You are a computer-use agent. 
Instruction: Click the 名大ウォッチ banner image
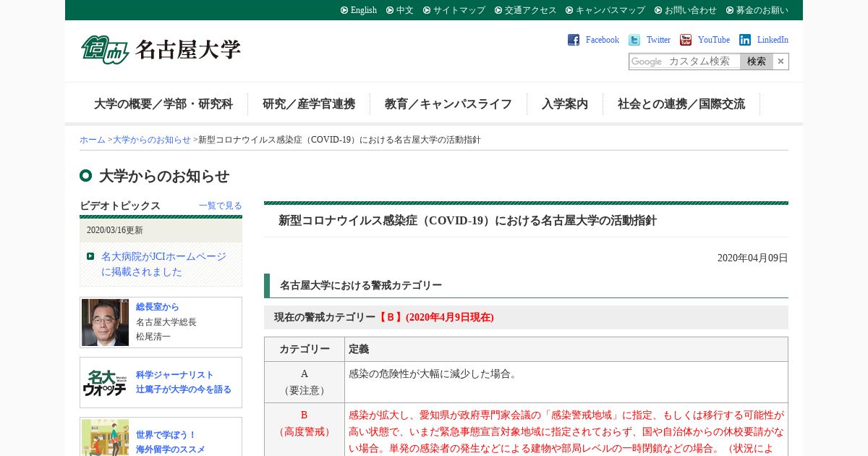105,382
